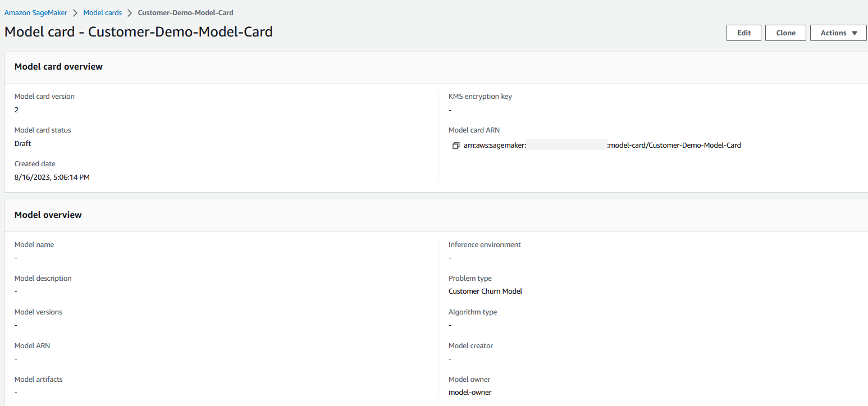Image resolution: width=868 pixels, height=406 pixels.
Task: Click the Edit button
Action: coord(744,33)
